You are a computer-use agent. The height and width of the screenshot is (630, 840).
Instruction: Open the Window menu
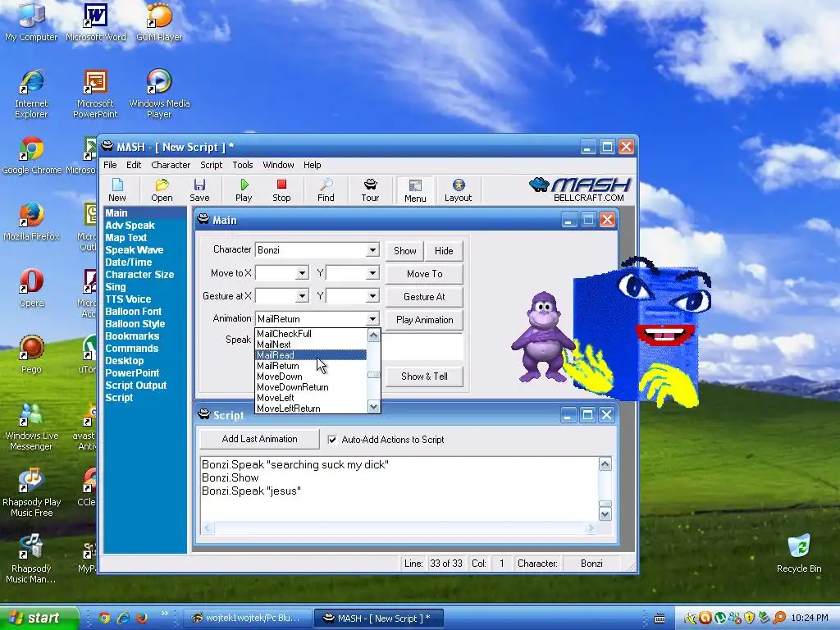tap(278, 165)
